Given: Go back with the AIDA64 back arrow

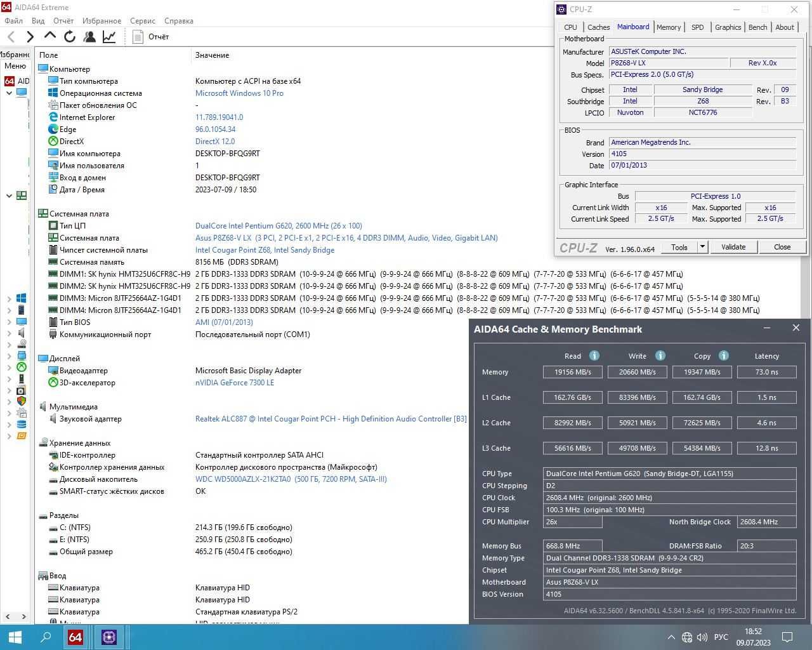Looking at the screenshot, I should click(x=11, y=37).
